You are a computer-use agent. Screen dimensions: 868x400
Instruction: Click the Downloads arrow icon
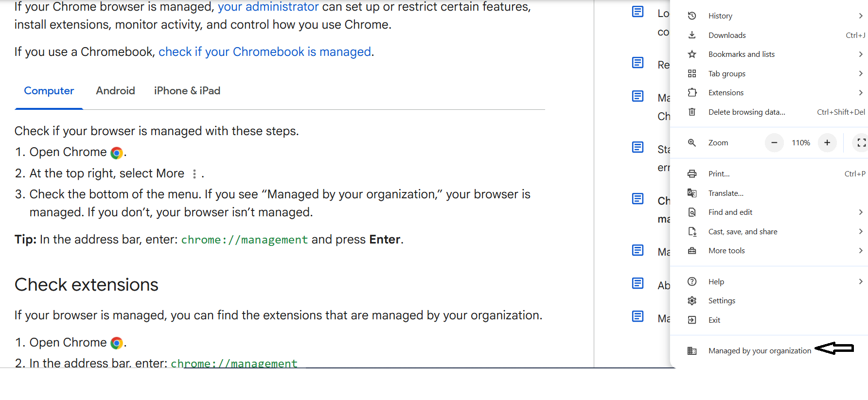click(692, 35)
